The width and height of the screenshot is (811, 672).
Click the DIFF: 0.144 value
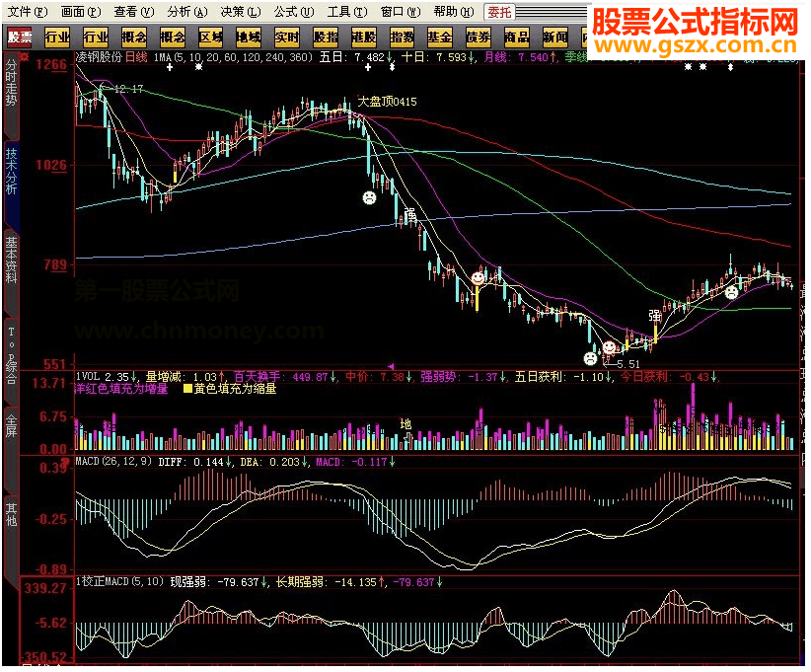tap(194, 462)
